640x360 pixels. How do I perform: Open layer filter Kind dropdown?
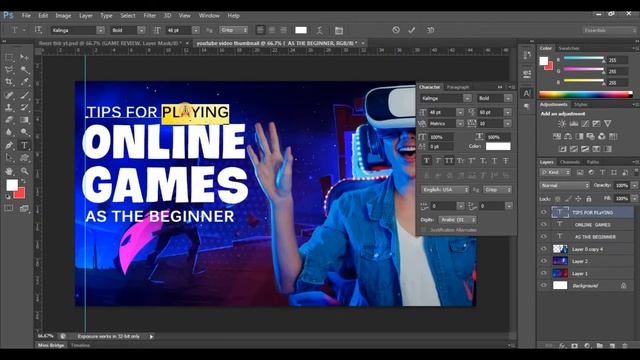click(555, 172)
